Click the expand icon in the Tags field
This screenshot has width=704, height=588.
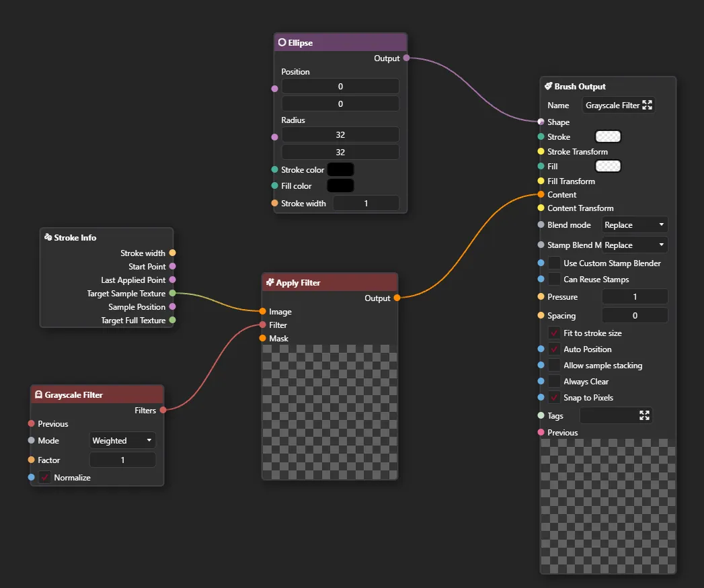click(644, 416)
